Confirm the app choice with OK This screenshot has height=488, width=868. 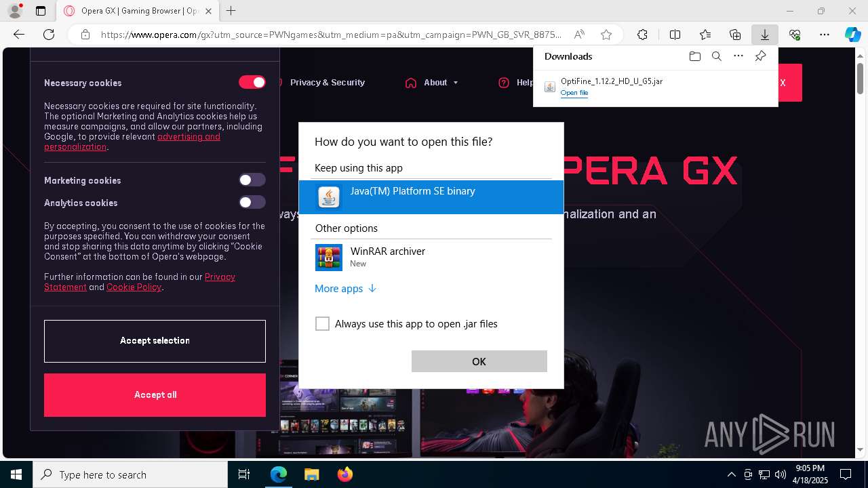[x=479, y=361]
